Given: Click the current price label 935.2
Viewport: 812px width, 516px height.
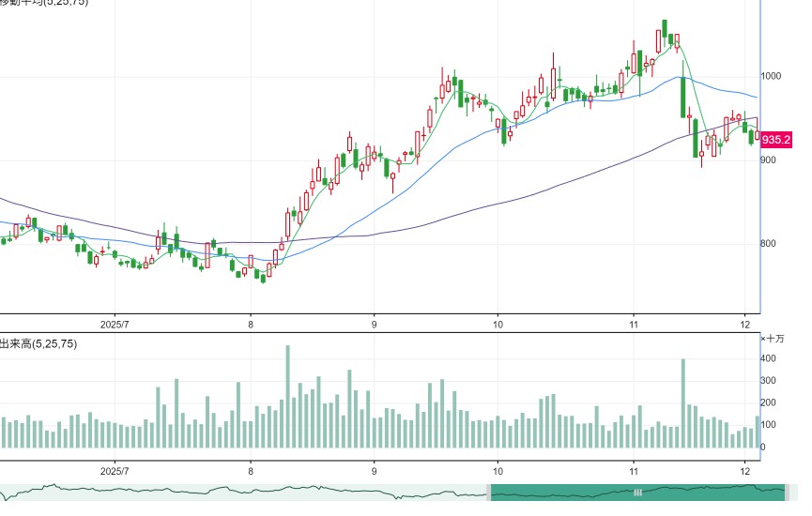Looking at the screenshot, I should coord(776,140).
